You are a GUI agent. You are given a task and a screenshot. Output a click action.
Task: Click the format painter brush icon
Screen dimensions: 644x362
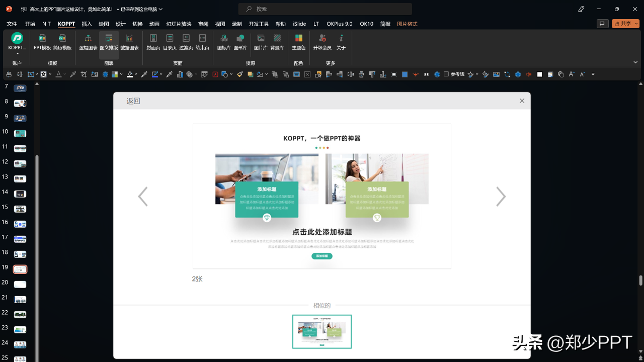click(239, 74)
